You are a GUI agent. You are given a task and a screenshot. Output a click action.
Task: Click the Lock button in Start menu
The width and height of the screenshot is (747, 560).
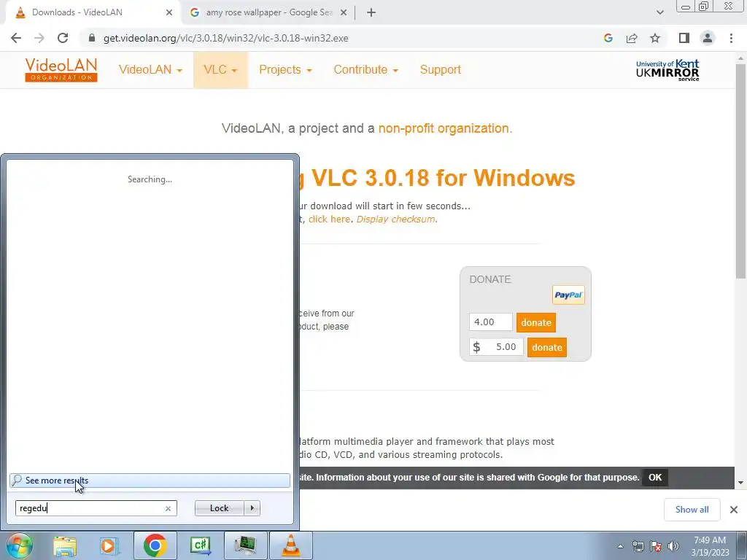tap(219, 508)
